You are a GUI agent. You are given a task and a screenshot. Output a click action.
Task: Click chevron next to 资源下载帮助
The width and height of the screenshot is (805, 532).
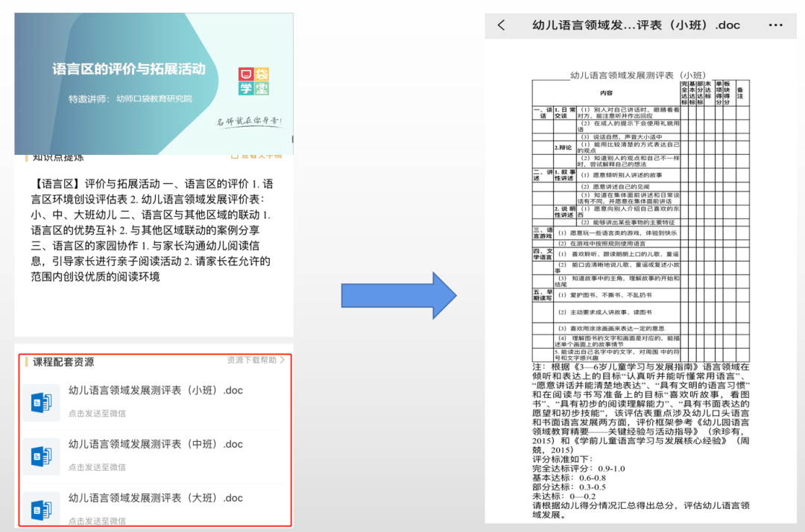(282, 360)
